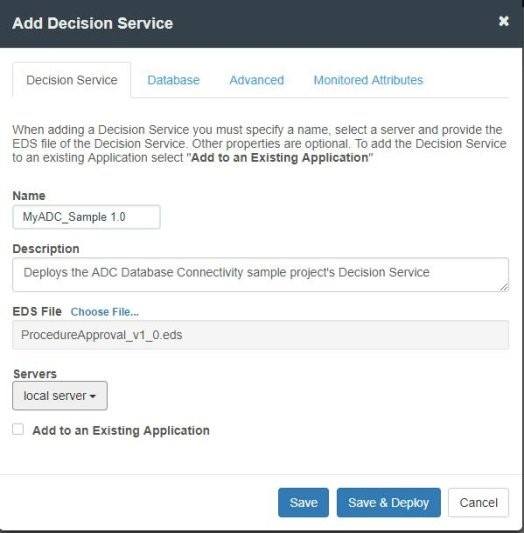The height and width of the screenshot is (533, 524).
Task: Select the Decision Service tab
Action: [x=72, y=80]
